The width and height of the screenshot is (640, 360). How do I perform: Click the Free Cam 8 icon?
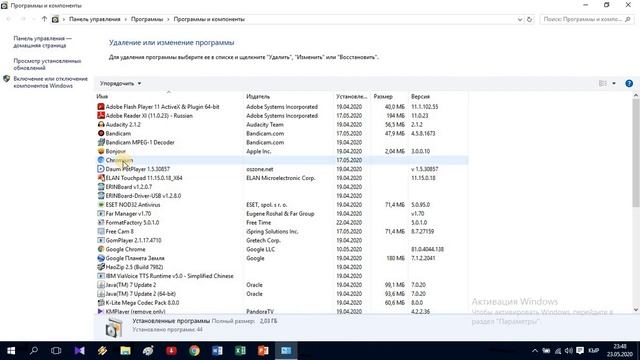point(101,231)
